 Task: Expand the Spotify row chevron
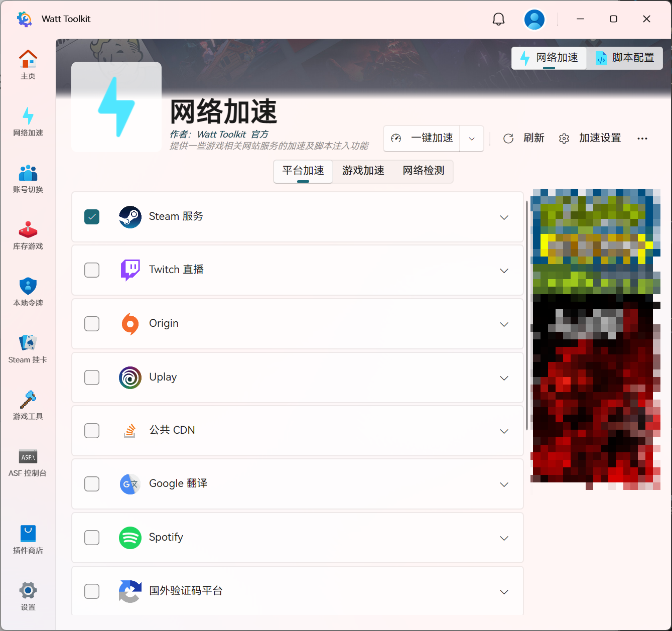tap(504, 538)
